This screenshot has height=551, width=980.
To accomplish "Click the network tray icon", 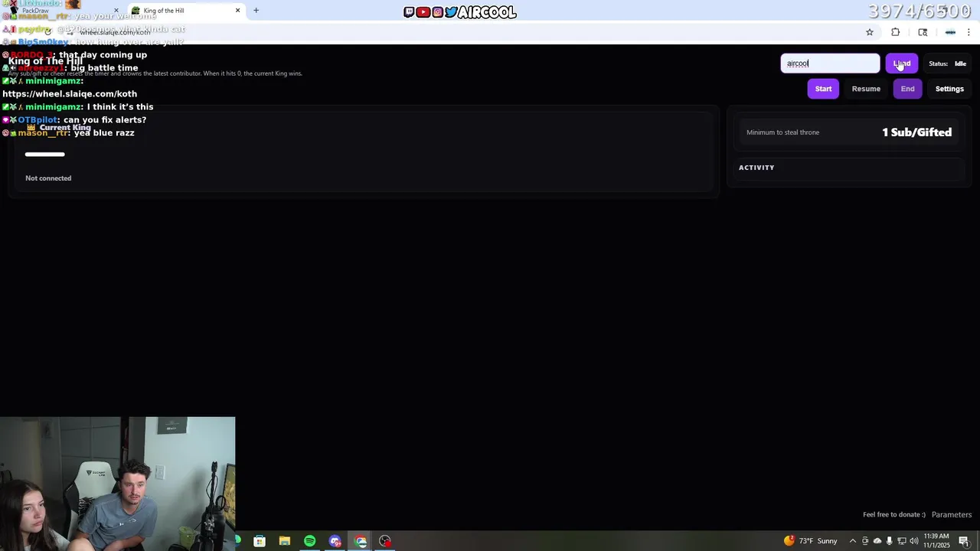I will [901, 541].
